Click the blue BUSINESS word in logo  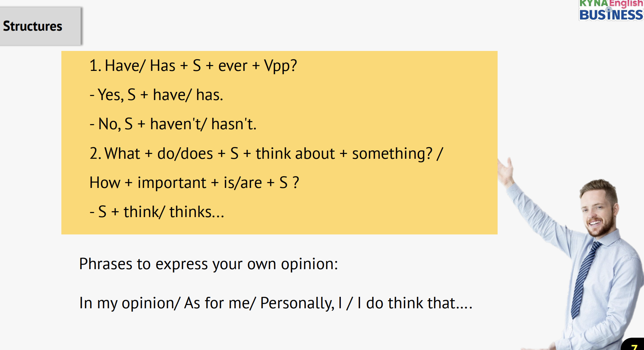[x=611, y=15]
